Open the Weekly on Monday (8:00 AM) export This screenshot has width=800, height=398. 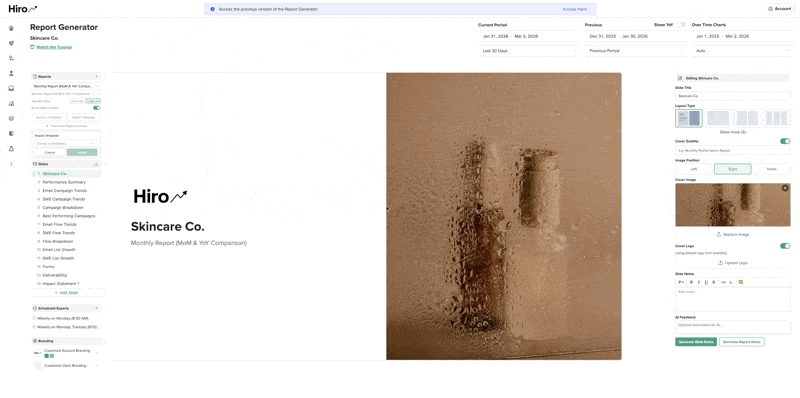62,318
